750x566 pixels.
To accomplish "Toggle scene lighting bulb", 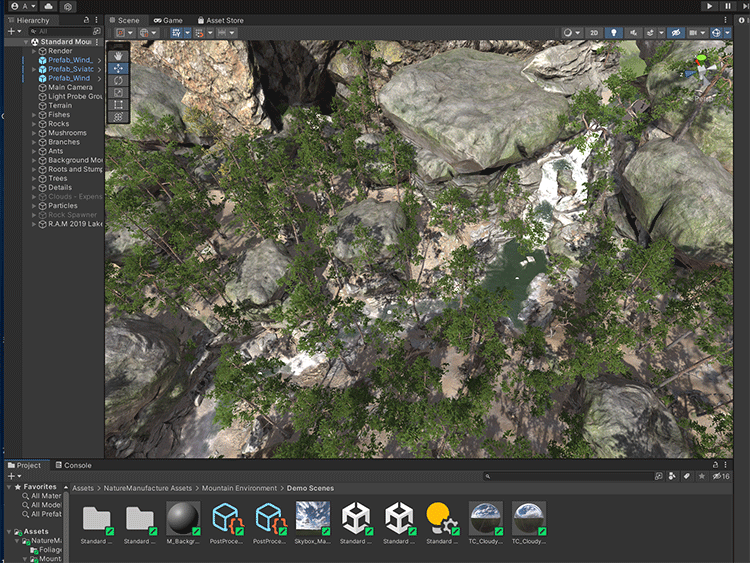I will (x=615, y=33).
